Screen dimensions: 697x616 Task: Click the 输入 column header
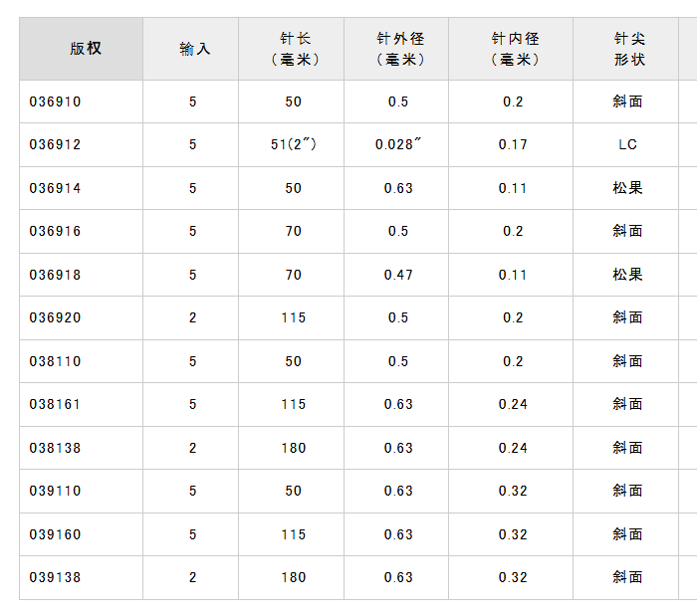click(193, 49)
